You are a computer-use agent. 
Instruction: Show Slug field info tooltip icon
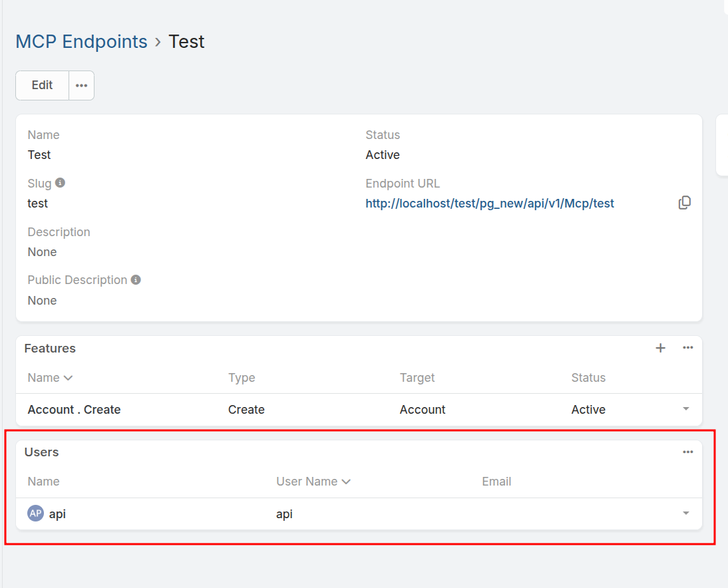(x=60, y=183)
